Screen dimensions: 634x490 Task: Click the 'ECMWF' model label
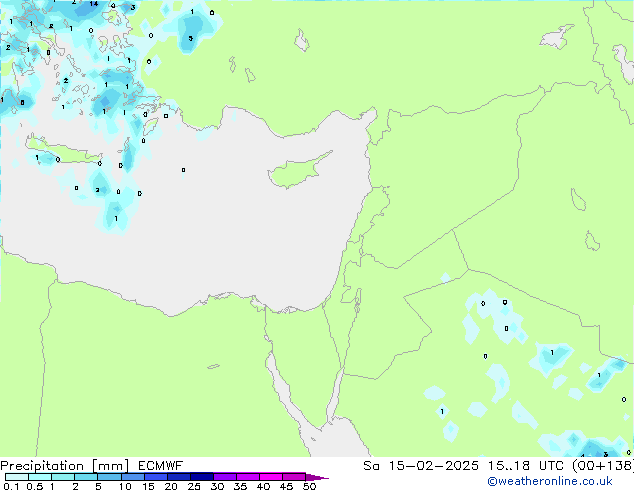point(161,466)
